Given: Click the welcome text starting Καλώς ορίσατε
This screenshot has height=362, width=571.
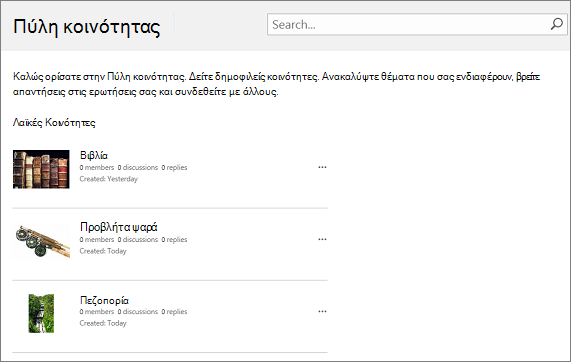Looking at the screenshot, I should click(x=276, y=84).
